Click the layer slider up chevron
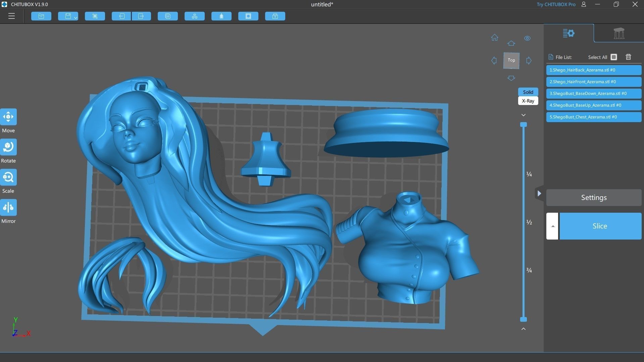644x362 pixels. 524,329
